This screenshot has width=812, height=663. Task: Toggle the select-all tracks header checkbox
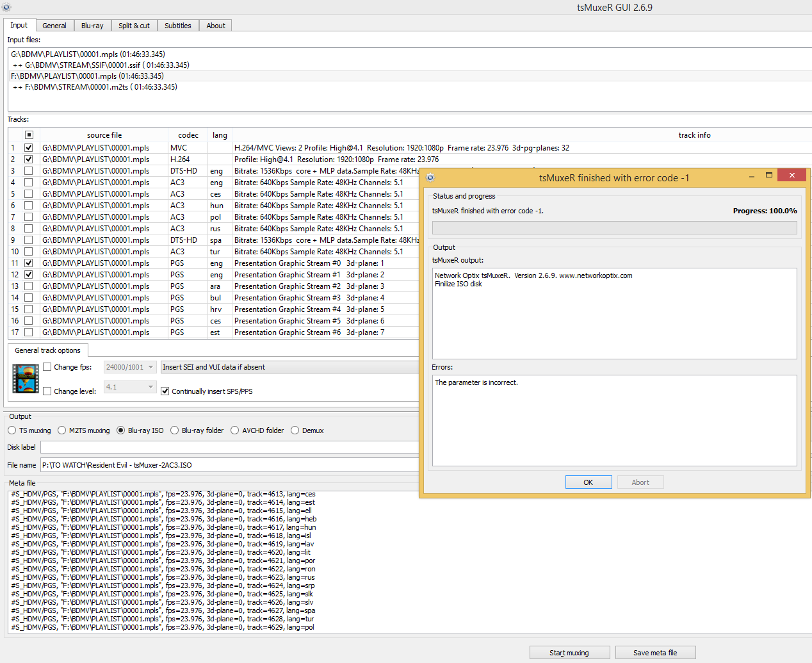29,135
